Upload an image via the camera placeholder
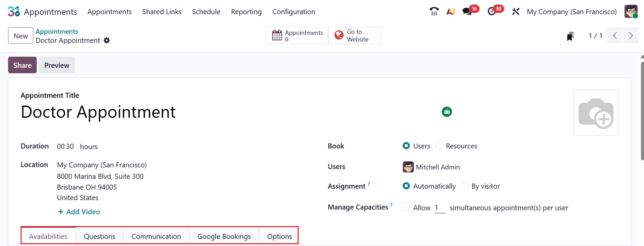This screenshot has width=644, height=246. click(x=596, y=113)
